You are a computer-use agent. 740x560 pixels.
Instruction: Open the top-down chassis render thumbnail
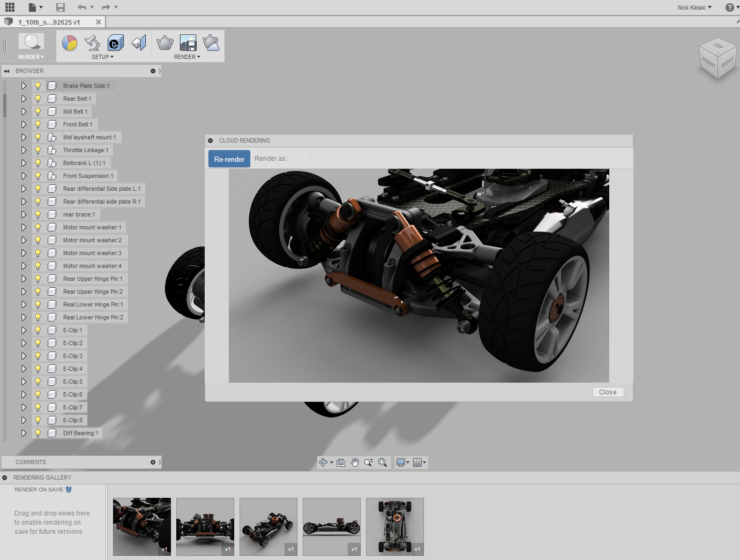click(x=395, y=526)
